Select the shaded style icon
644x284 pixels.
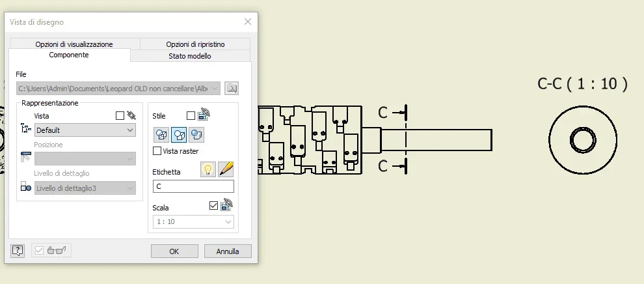(x=196, y=135)
